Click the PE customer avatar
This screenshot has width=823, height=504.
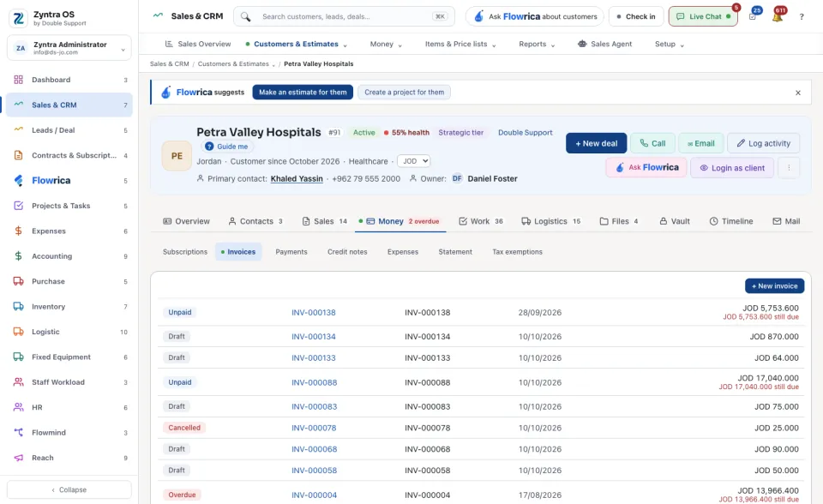coord(177,156)
